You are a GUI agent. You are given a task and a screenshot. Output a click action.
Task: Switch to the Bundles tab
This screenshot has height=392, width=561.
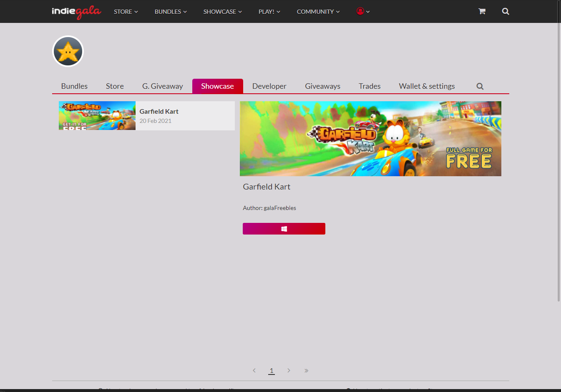74,86
